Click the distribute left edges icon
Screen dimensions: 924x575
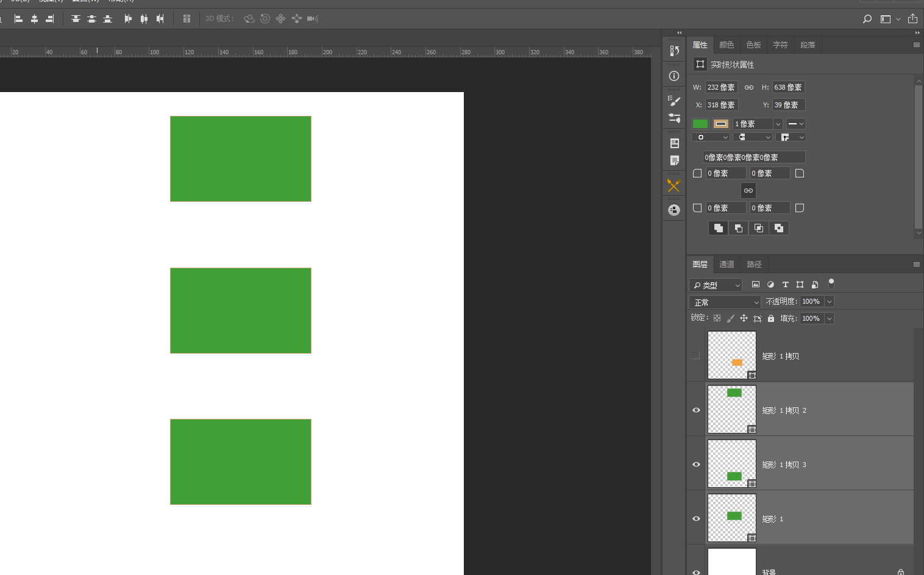coord(128,19)
